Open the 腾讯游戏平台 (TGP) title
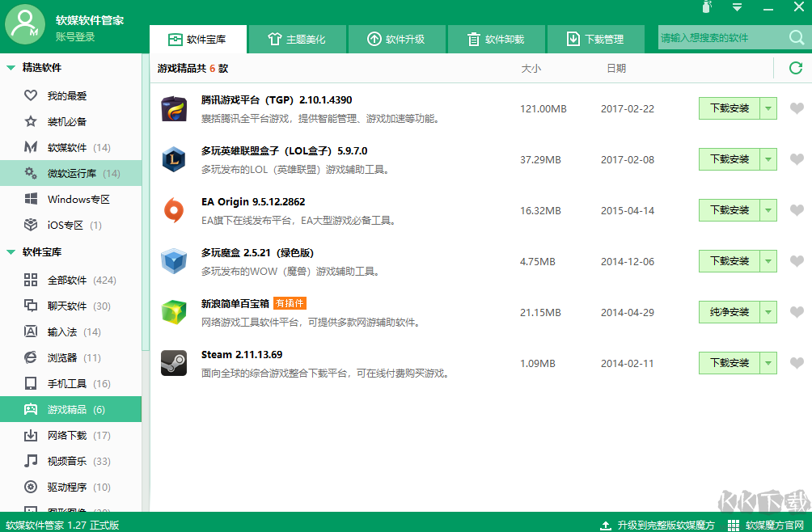 (277, 100)
